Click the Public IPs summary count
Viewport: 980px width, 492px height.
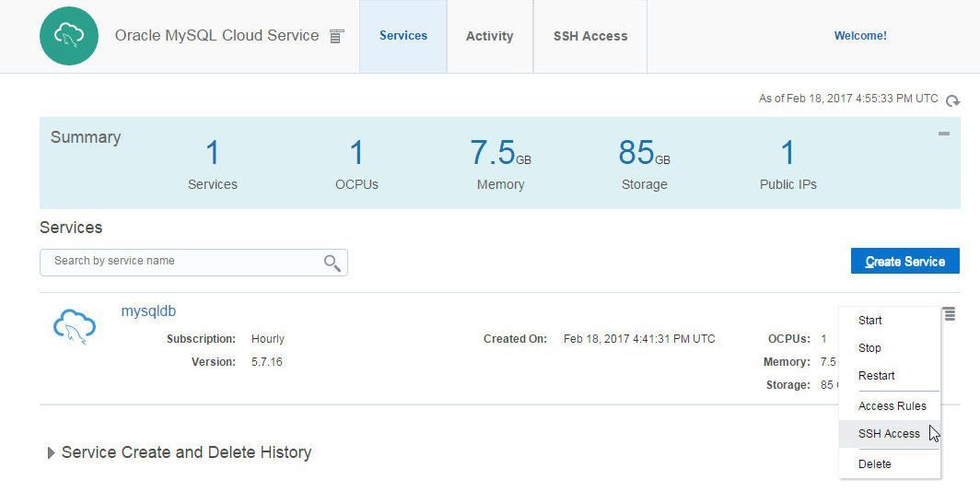coord(787,153)
